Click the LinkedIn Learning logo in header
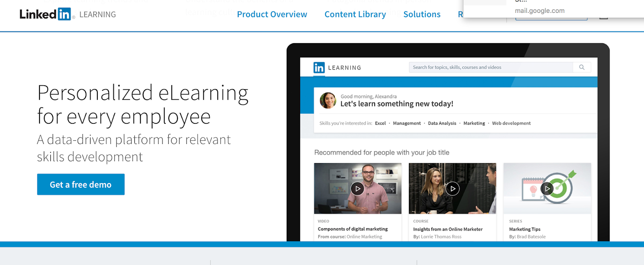This screenshot has width=644, height=265. pyautogui.click(x=68, y=14)
